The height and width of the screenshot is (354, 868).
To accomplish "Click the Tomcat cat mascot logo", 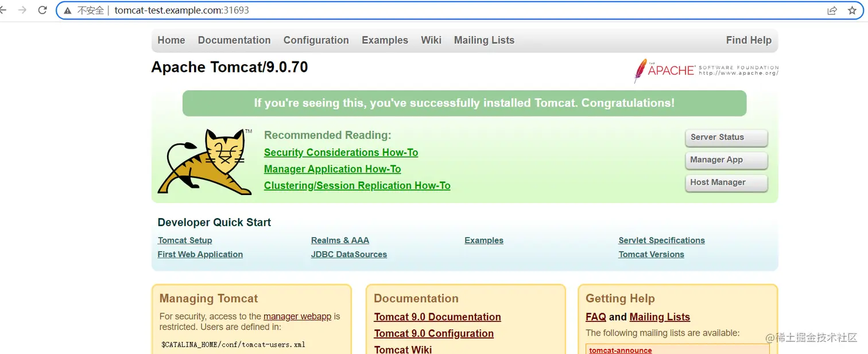I will [205, 162].
